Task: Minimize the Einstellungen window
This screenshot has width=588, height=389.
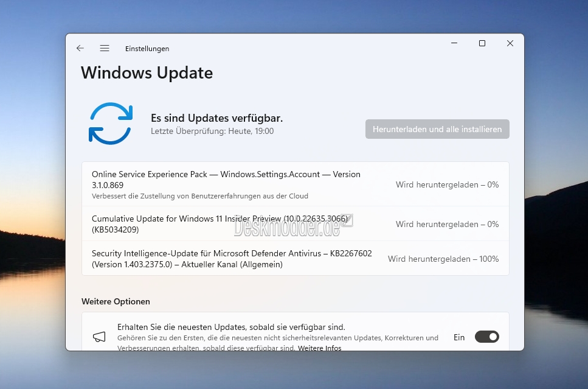Action: coord(454,43)
